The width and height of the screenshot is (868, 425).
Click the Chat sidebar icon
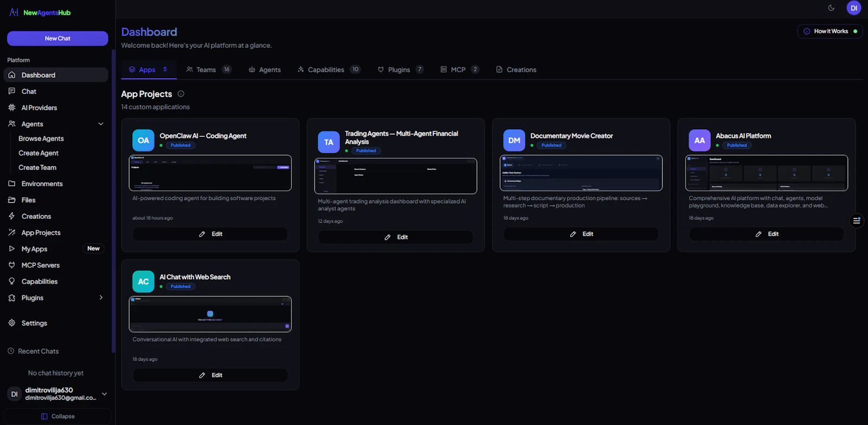pyautogui.click(x=12, y=91)
